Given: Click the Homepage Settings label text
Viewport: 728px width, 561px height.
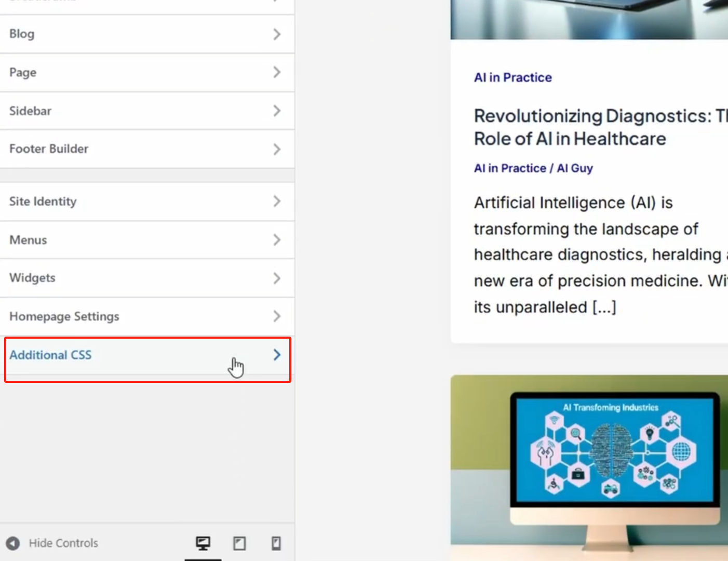Looking at the screenshot, I should [x=64, y=316].
